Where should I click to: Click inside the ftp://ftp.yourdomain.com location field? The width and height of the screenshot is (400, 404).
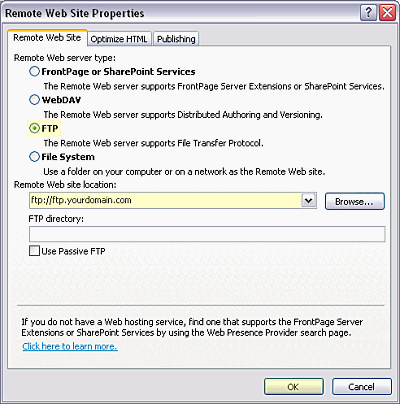tap(165, 201)
